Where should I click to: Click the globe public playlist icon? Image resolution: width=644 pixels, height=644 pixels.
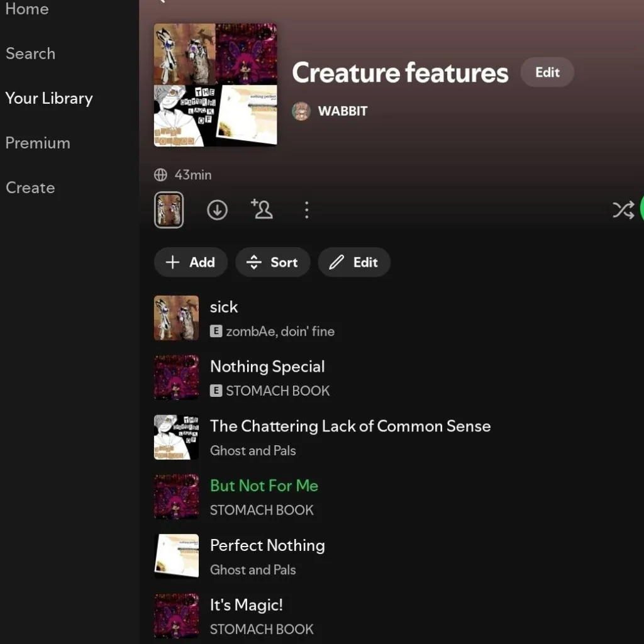point(161,175)
